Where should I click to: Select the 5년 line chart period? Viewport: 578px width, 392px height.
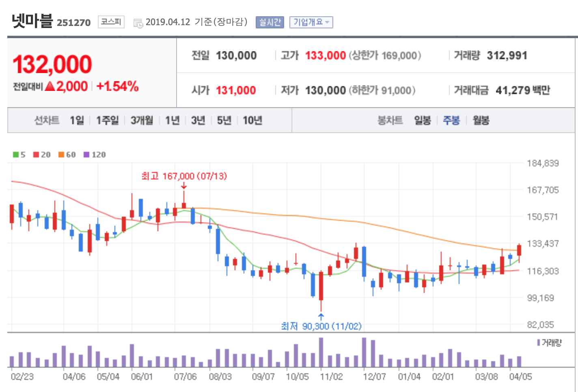click(224, 120)
